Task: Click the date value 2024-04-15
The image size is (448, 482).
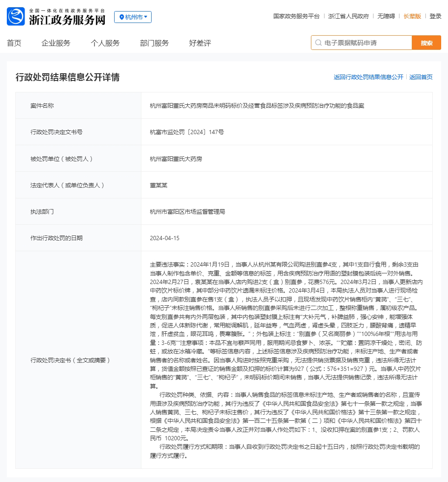Action: click(164, 238)
